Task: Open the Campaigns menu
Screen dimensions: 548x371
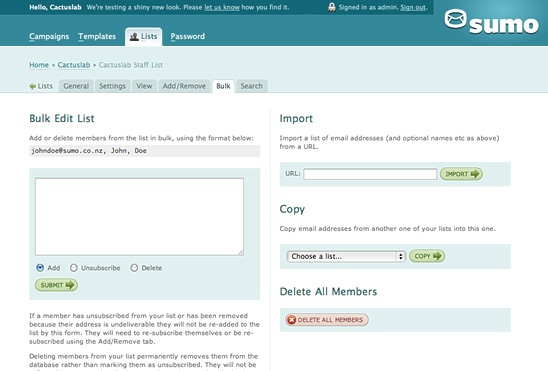Action: tap(49, 36)
